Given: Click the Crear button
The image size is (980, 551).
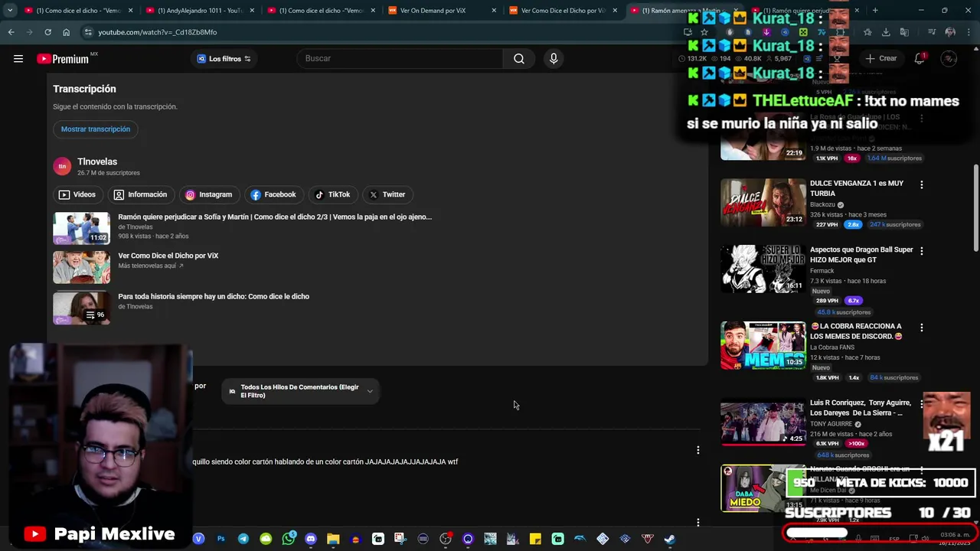Looking at the screenshot, I should click(x=881, y=59).
